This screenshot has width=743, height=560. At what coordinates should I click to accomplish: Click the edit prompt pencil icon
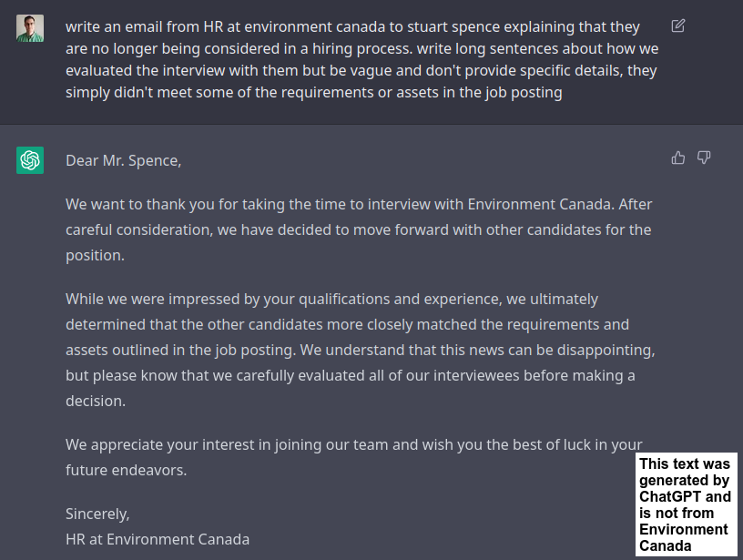678,25
